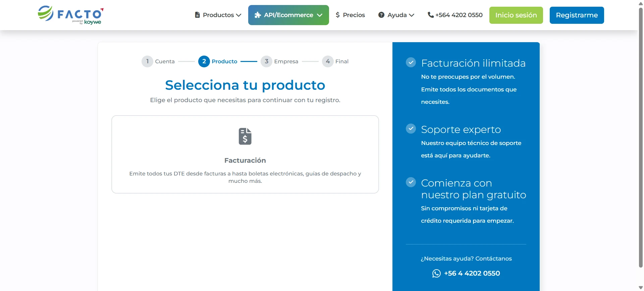Click the Selecciona tu producto heading

(x=245, y=85)
